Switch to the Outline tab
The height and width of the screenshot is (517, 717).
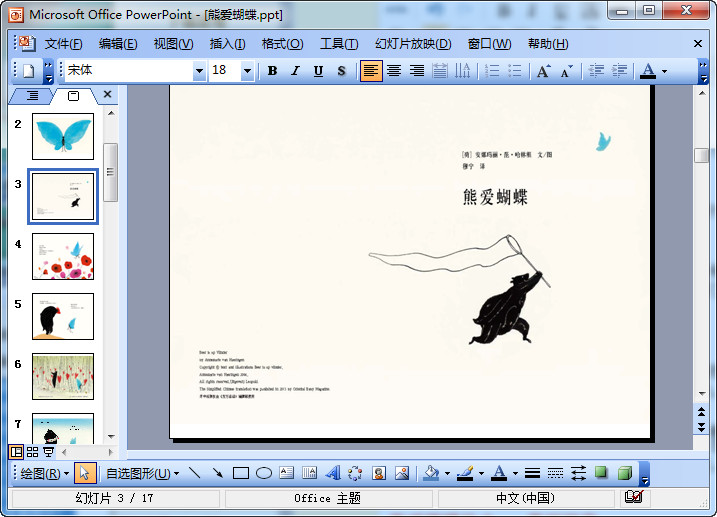32,96
